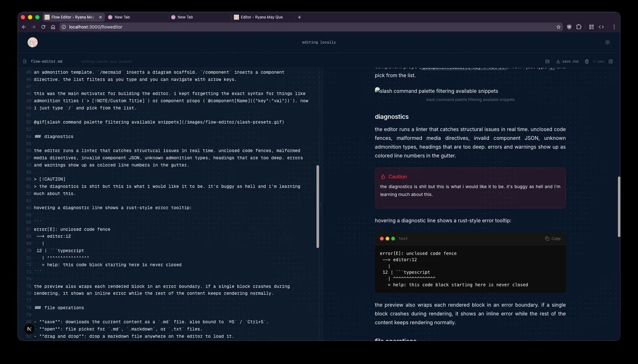Click the trash icon to clear editor
The image size is (638, 364).
(587, 61)
